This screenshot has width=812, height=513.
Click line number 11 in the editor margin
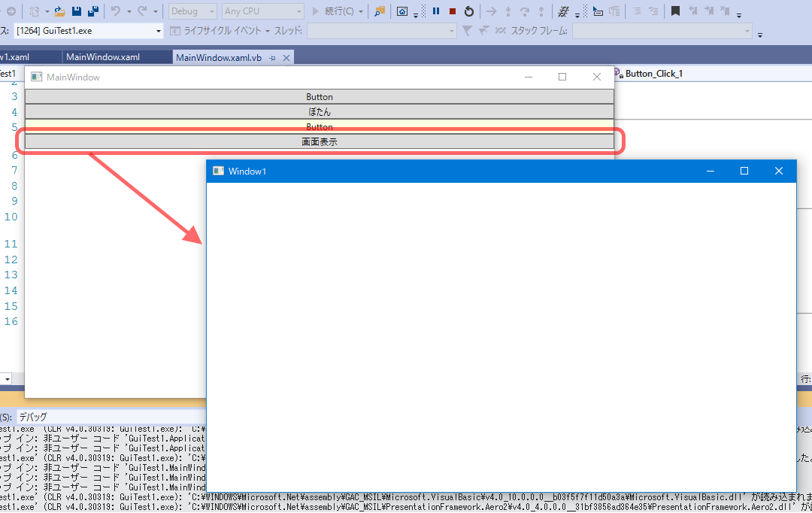11,244
